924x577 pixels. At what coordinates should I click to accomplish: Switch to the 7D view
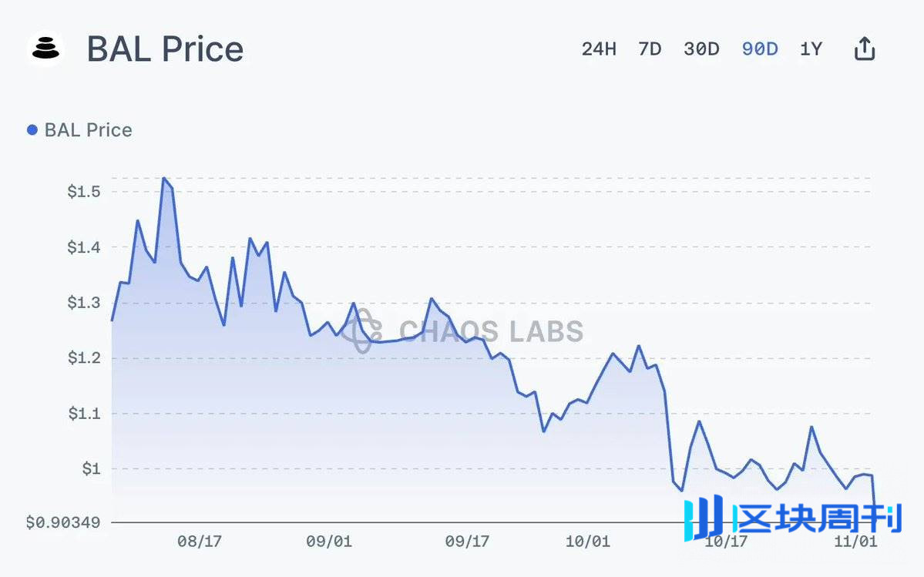pos(650,48)
